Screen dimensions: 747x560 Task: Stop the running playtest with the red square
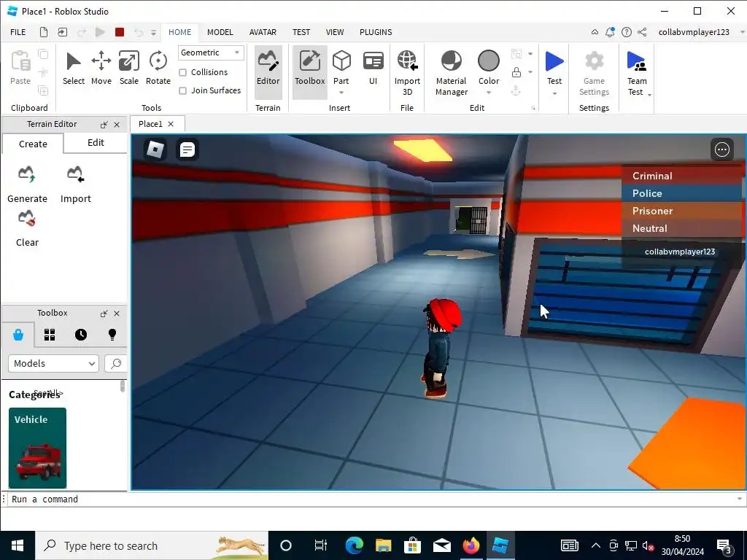pos(120,32)
